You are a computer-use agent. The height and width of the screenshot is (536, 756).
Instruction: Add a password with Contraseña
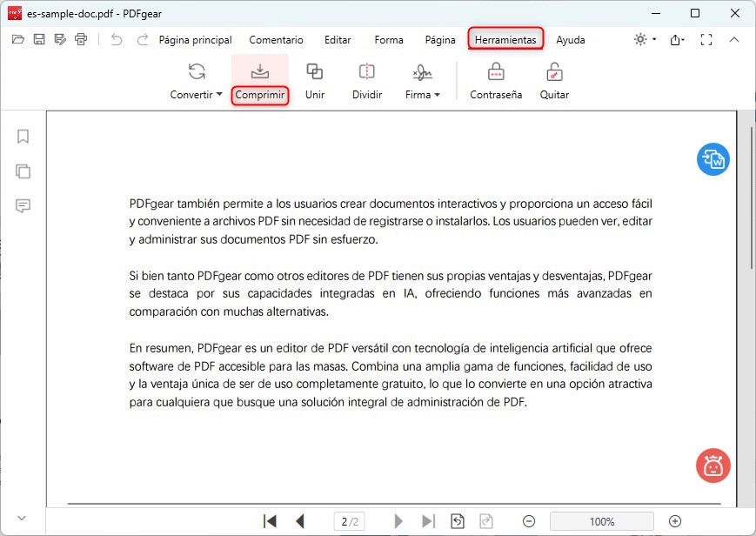(496, 81)
